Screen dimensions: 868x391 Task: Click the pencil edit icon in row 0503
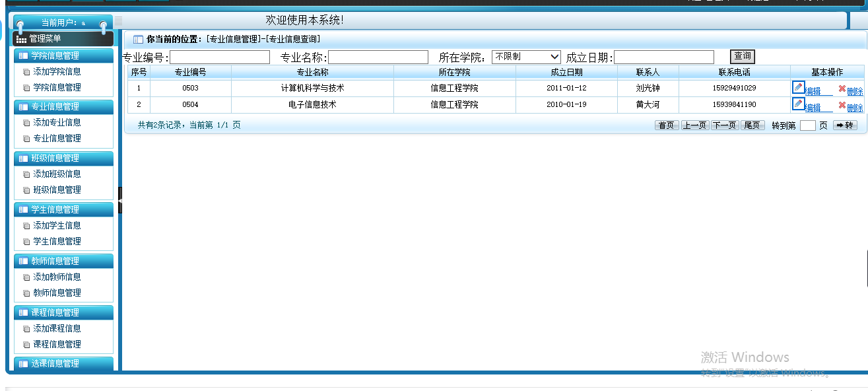[798, 87]
